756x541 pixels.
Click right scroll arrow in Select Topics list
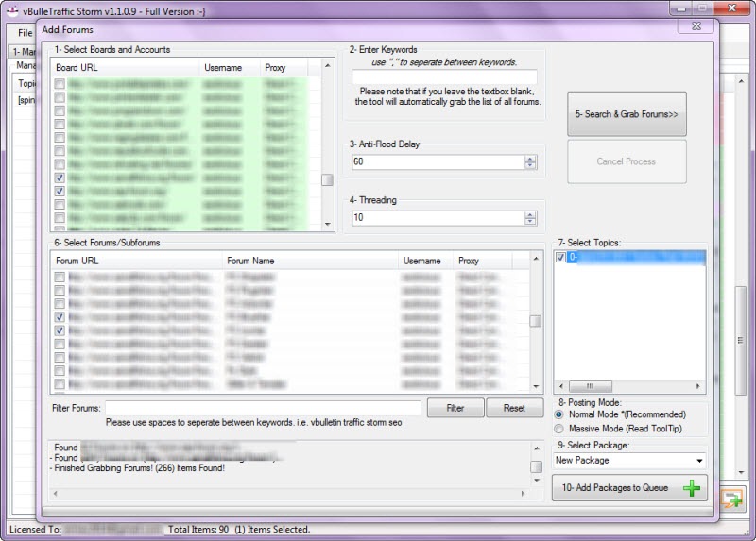click(x=698, y=386)
